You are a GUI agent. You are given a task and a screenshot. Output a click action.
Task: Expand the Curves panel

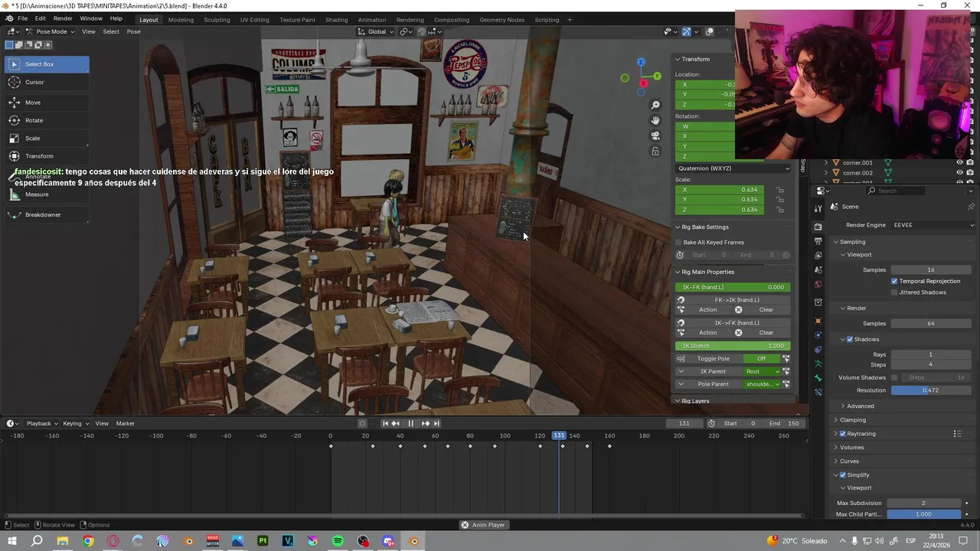click(x=849, y=461)
